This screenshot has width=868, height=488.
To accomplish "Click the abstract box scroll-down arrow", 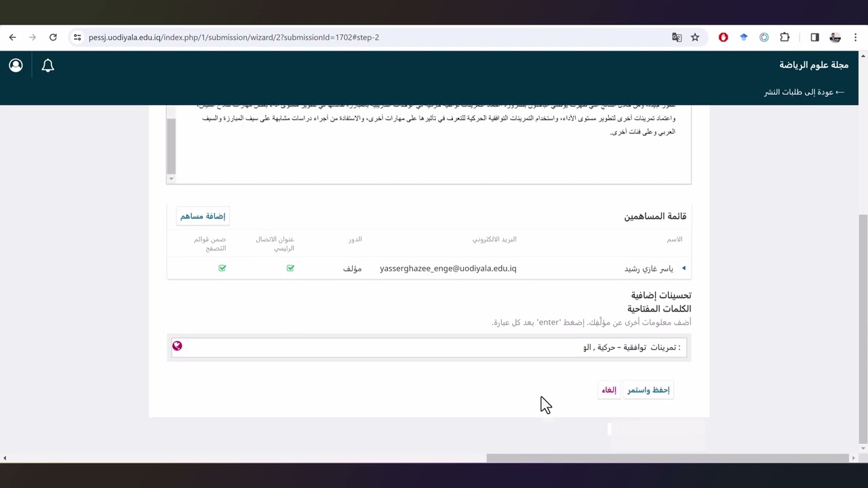I will (x=171, y=179).
